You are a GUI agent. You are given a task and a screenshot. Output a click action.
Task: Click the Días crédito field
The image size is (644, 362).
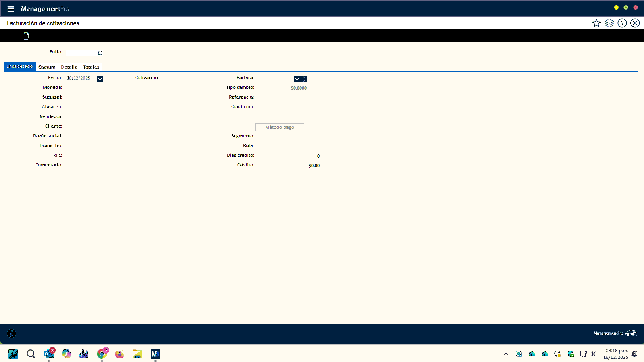287,156
